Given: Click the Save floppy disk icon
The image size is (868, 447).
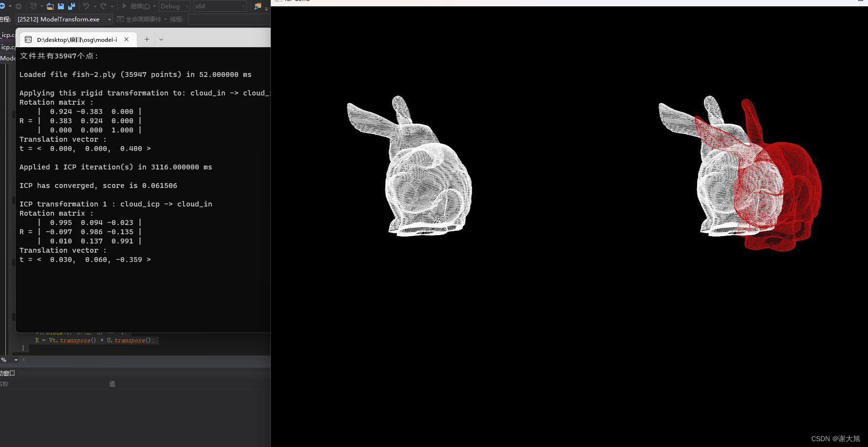Looking at the screenshot, I should coord(61,6).
